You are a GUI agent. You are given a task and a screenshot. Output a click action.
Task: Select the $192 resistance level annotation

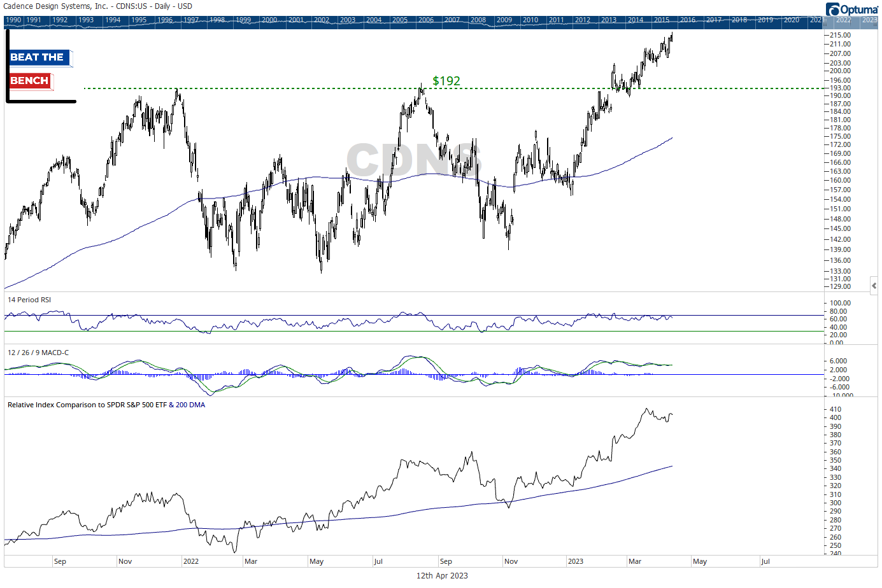coord(446,81)
